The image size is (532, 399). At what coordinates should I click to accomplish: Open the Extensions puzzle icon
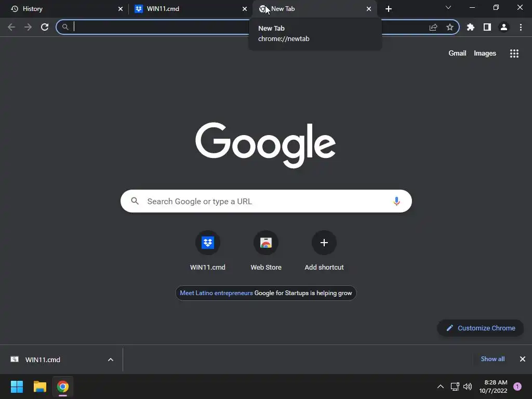[471, 27]
